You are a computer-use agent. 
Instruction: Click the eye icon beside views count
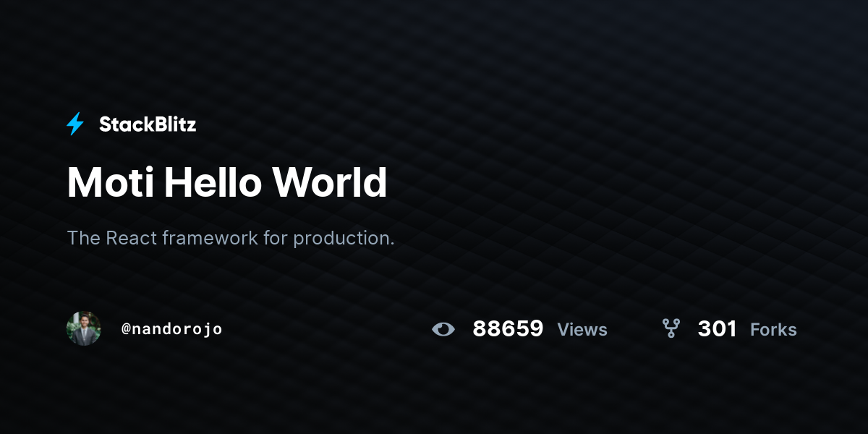click(x=443, y=330)
